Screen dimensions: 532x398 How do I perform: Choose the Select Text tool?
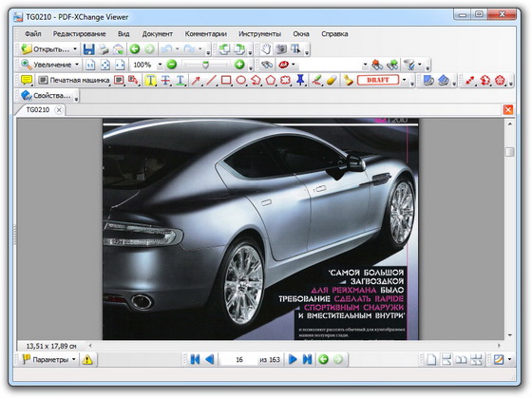click(x=295, y=49)
